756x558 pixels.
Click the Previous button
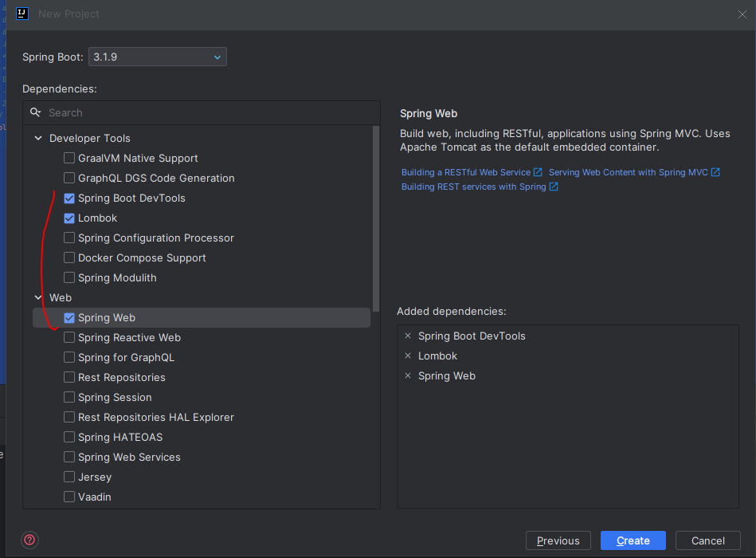pos(558,540)
